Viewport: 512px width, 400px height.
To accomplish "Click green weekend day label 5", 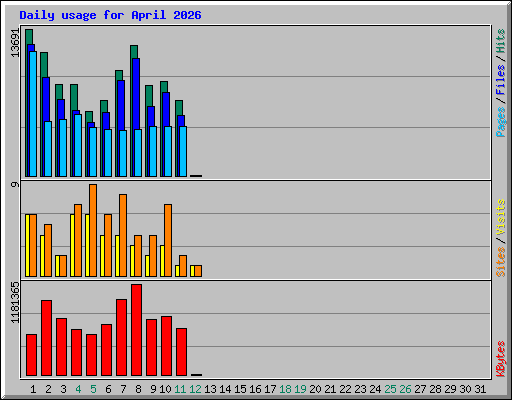I will click(93, 389).
